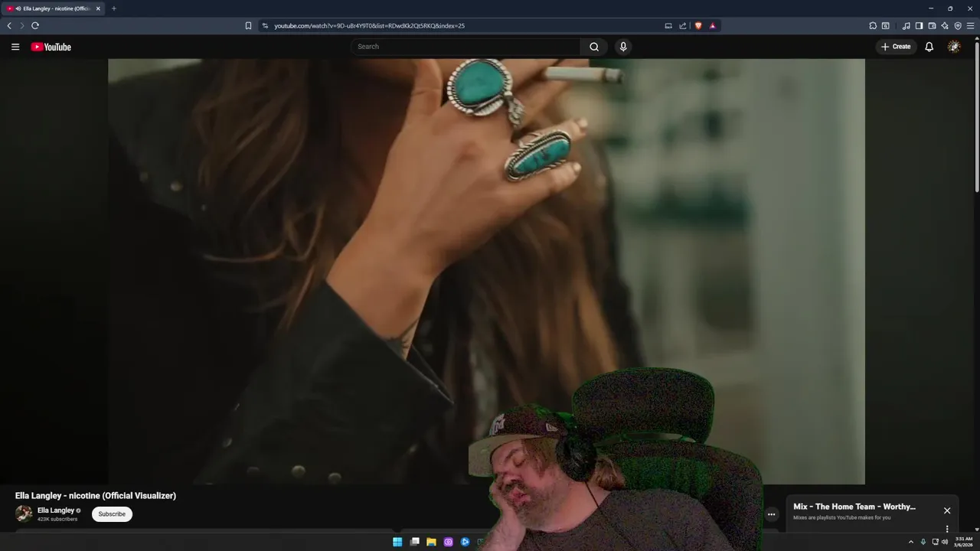Open the clock showing 3:31 AM
The image size is (980, 551).
coord(963,542)
